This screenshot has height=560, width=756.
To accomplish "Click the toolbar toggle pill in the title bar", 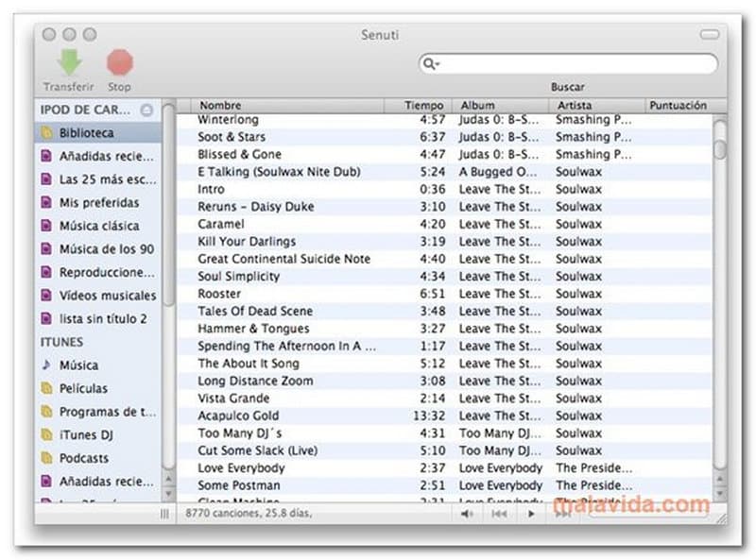I will point(709,35).
